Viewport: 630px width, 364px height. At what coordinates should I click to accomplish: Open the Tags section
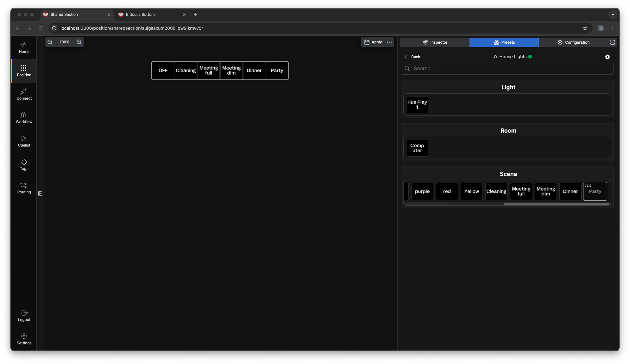pos(24,165)
